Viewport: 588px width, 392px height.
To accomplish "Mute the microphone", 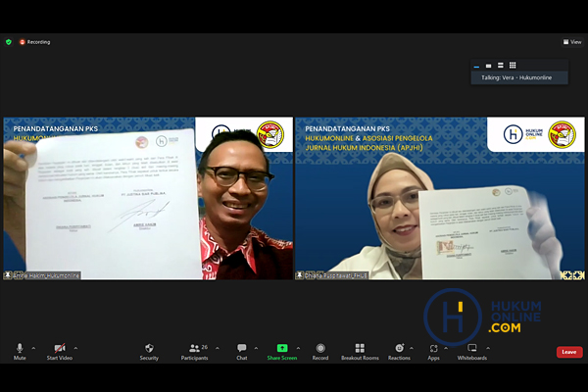I will 20,352.
